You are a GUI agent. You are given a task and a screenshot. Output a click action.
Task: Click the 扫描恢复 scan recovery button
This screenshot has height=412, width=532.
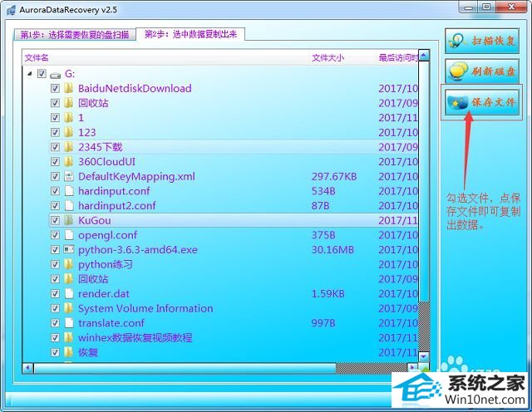(482, 41)
